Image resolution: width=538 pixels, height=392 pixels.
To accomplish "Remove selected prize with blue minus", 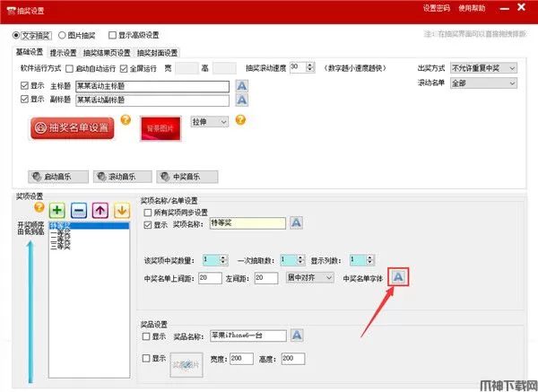I will 79,210.
